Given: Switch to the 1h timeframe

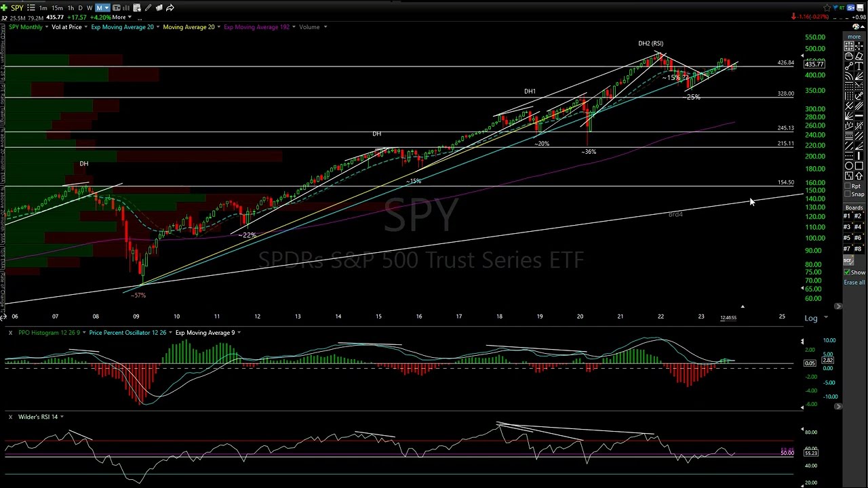Looking at the screenshot, I should pos(71,7).
